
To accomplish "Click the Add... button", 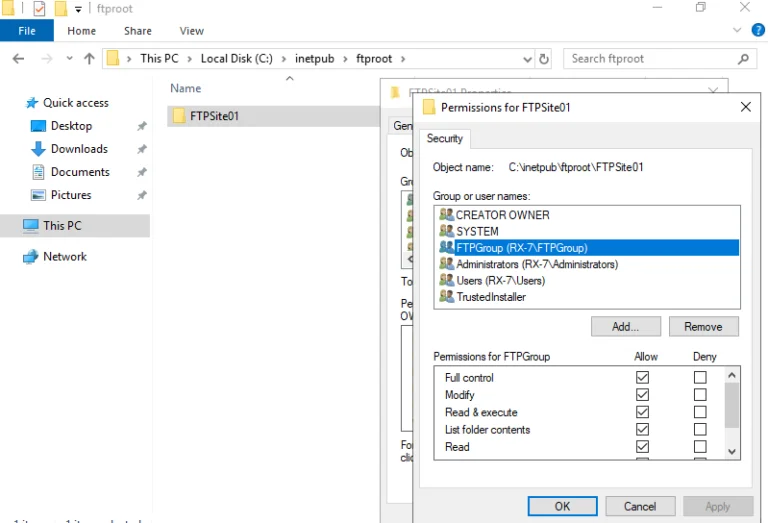I will [x=625, y=327].
